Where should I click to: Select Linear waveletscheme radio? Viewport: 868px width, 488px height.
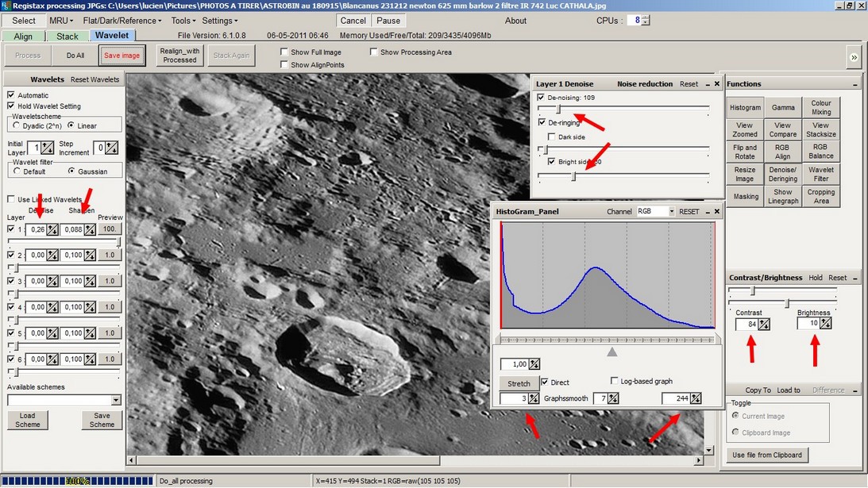71,125
